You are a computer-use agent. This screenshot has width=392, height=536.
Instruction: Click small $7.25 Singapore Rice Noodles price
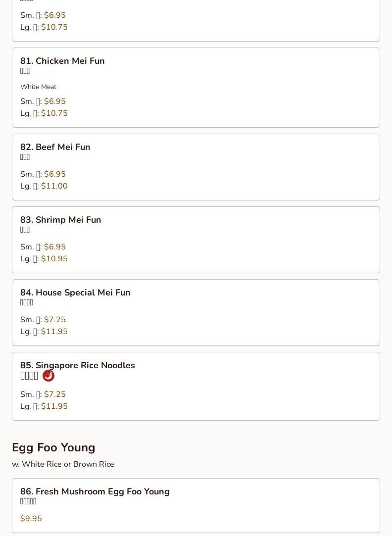tap(54, 394)
